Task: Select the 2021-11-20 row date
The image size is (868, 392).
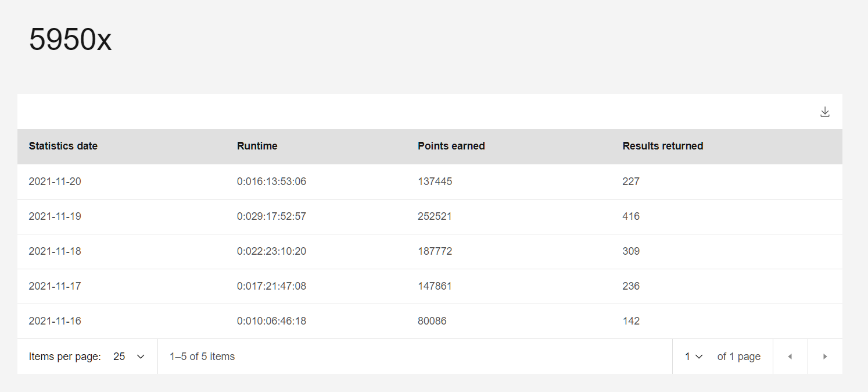Action: (x=55, y=181)
